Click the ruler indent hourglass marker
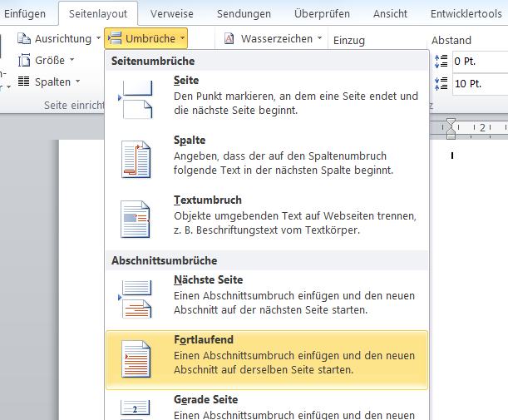Image resolution: width=508 pixels, height=420 pixels. (x=451, y=129)
